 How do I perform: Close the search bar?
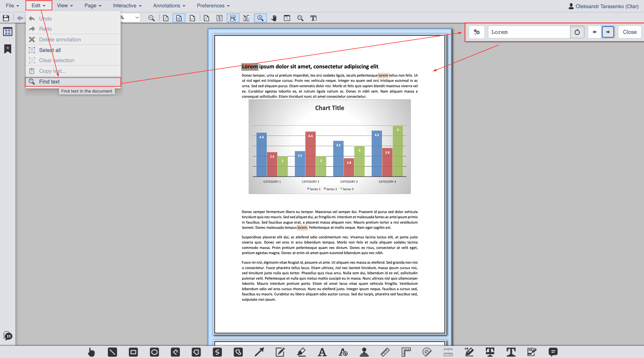(629, 32)
